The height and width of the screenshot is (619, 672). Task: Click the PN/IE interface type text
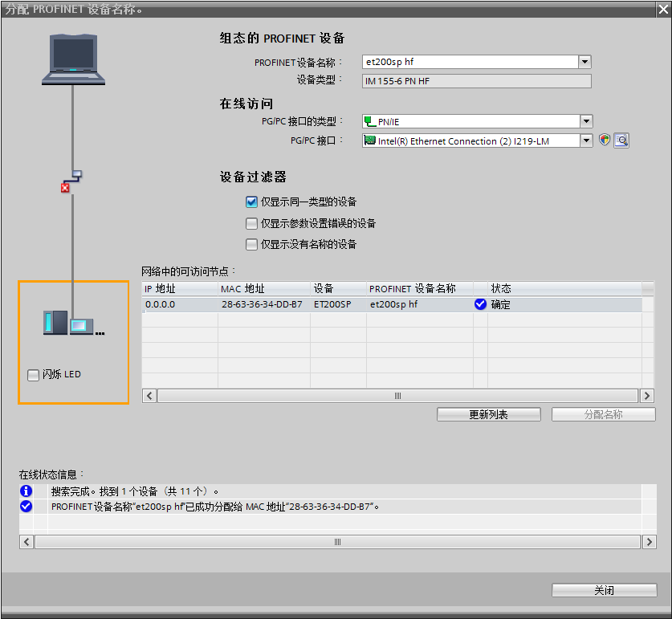[389, 122]
